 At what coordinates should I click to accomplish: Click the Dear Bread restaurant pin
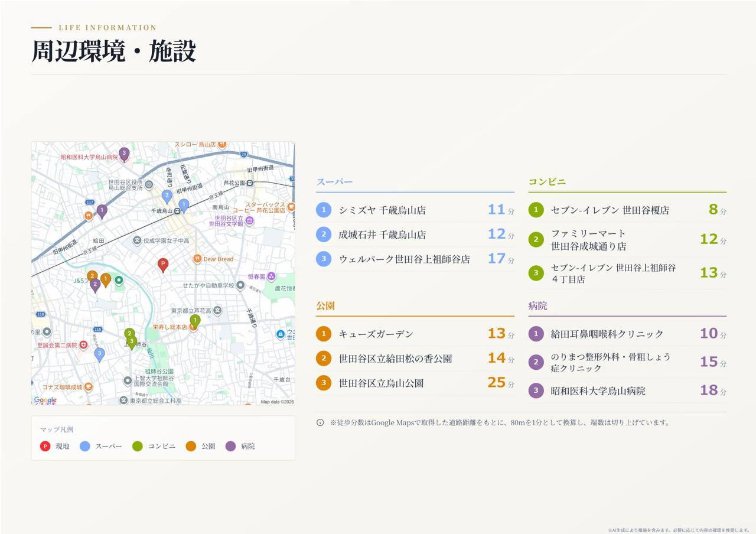pyautogui.click(x=197, y=259)
